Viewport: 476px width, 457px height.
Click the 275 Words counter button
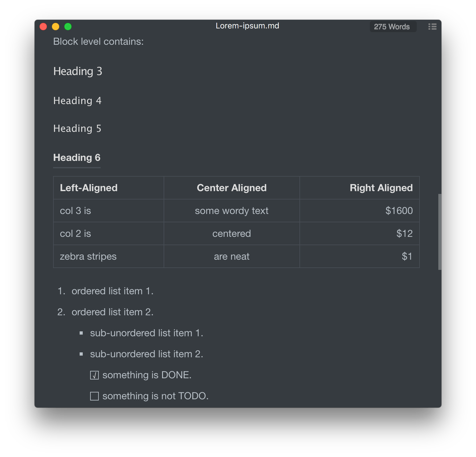pos(393,27)
